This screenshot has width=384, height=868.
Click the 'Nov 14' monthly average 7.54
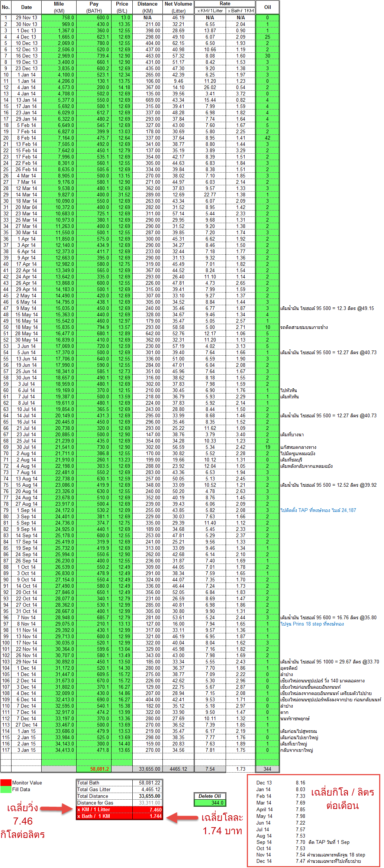point(300,855)
